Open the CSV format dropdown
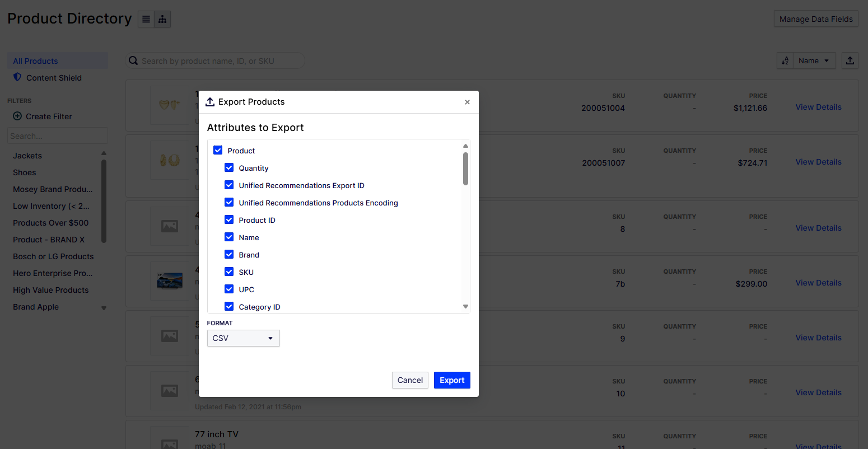Screen dimensions: 868x449 243,338
